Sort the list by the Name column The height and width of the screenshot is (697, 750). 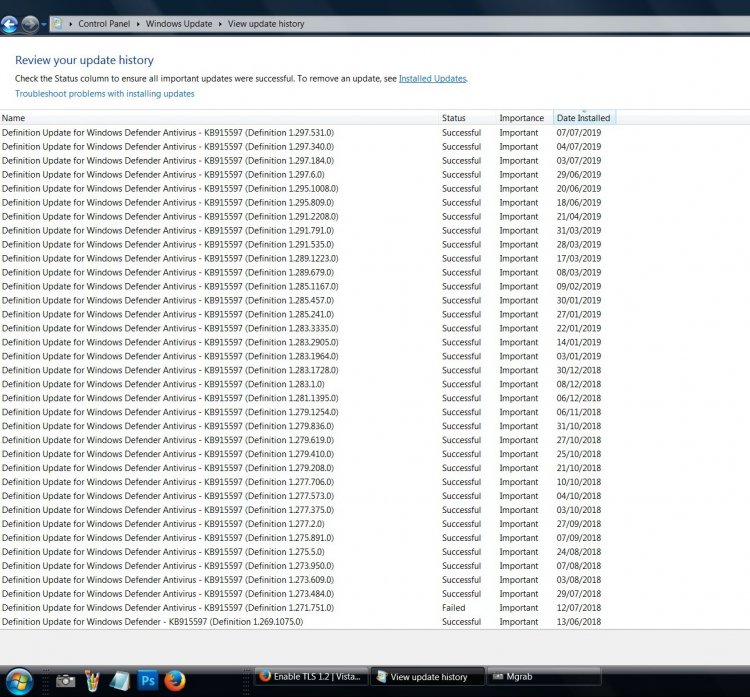tap(219, 118)
